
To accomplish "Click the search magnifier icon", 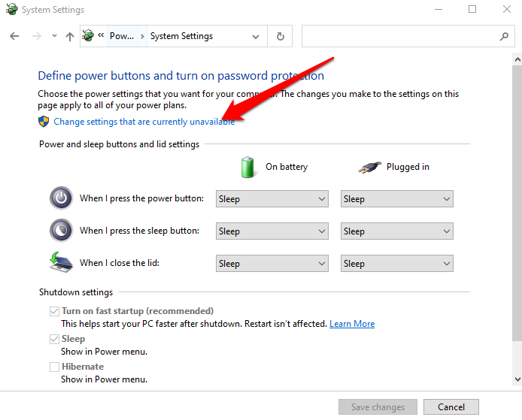I will tap(504, 36).
